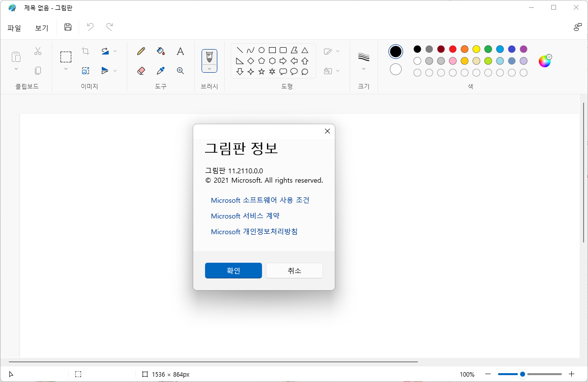
Task: Click the vertical canvas scrollbar
Action: tap(584, 172)
